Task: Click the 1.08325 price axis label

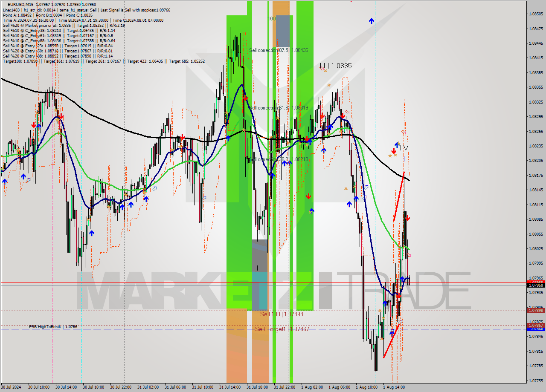Action: [536, 102]
